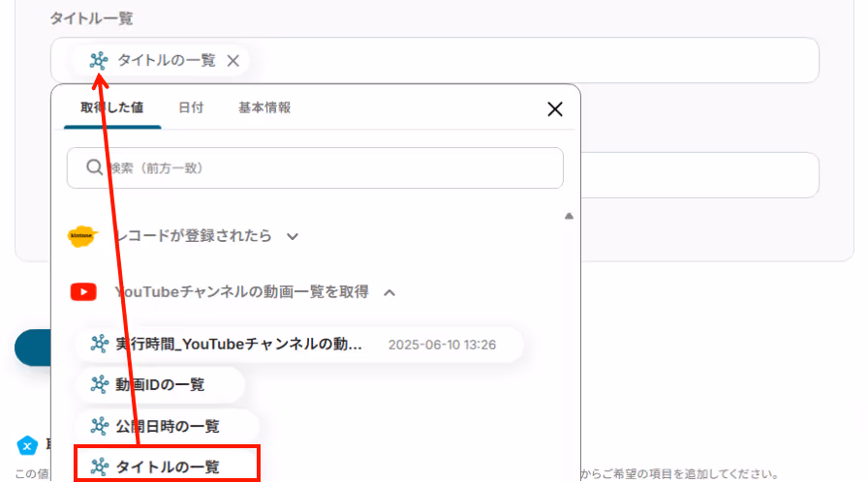Close the value picker popup
This screenshot has height=482, width=868.
click(555, 109)
